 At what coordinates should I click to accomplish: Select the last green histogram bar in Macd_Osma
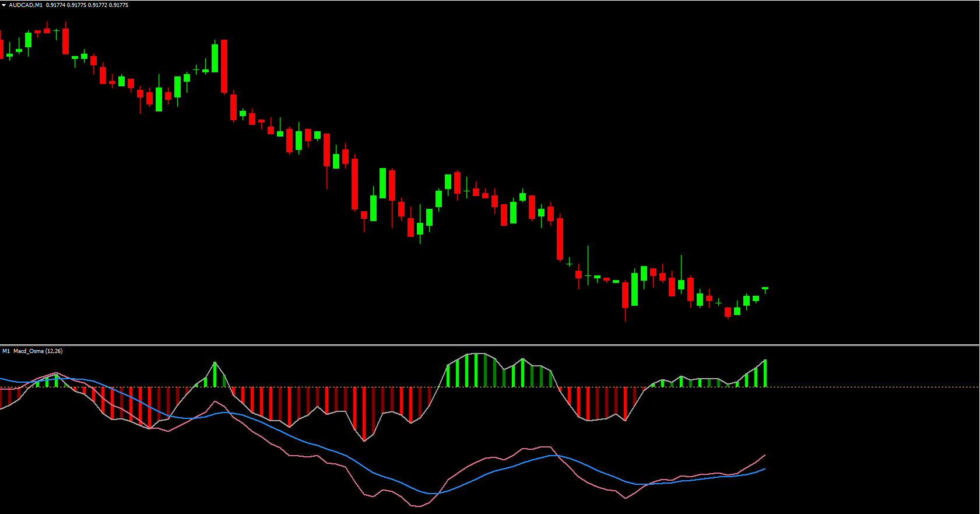[x=765, y=373]
